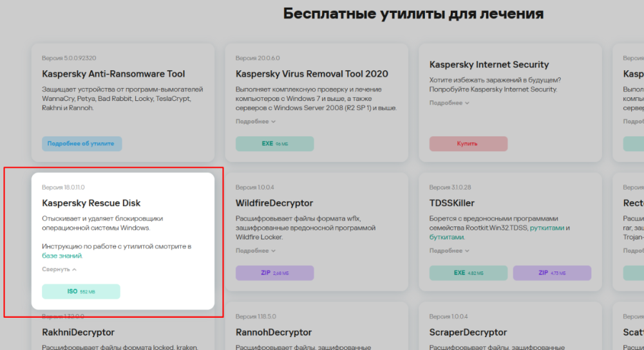Click the TDSSKiller heading
The image size is (644, 350).
pos(452,203)
